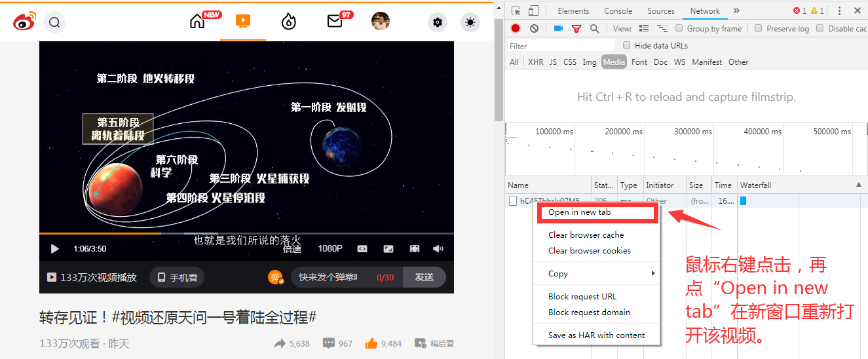Choose Block request URL
This screenshot has height=359, width=868.
click(x=596, y=297)
